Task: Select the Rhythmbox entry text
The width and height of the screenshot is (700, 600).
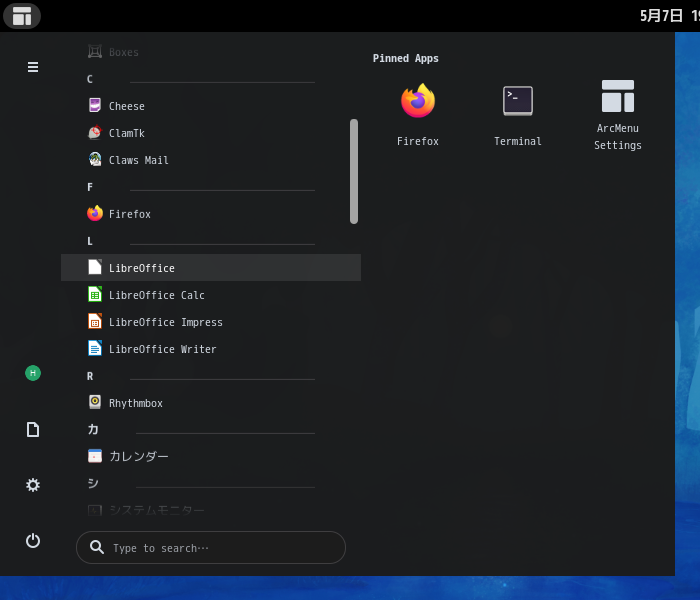Action: click(136, 403)
